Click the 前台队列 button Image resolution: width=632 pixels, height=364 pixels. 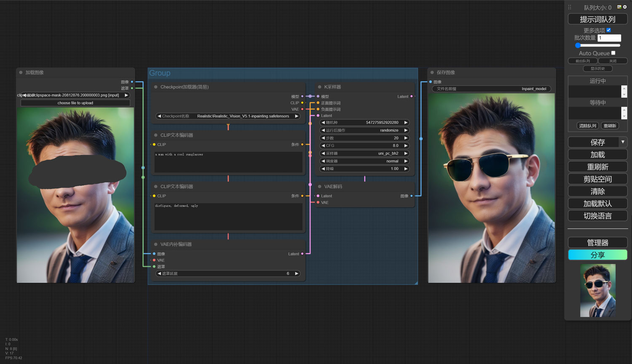(x=583, y=61)
